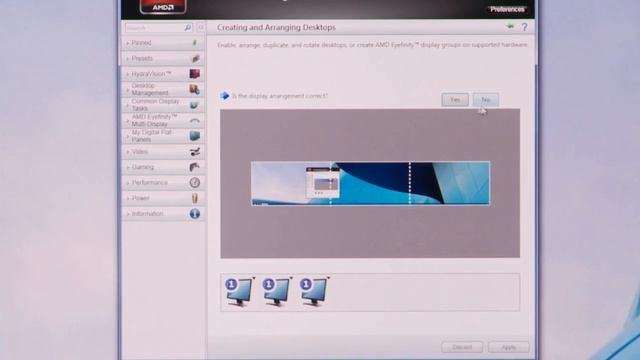Click the Desktop Management icon
The height and width of the screenshot is (360, 640).
point(195,89)
